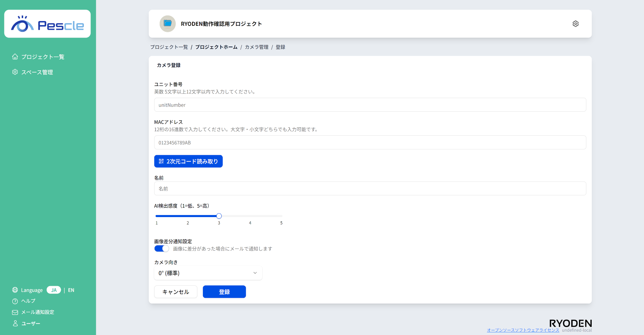Image resolution: width=644 pixels, height=335 pixels.
Task: Click the QR code icon on 2次元コード読み取り
Action: pyautogui.click(x=161, y=161)
